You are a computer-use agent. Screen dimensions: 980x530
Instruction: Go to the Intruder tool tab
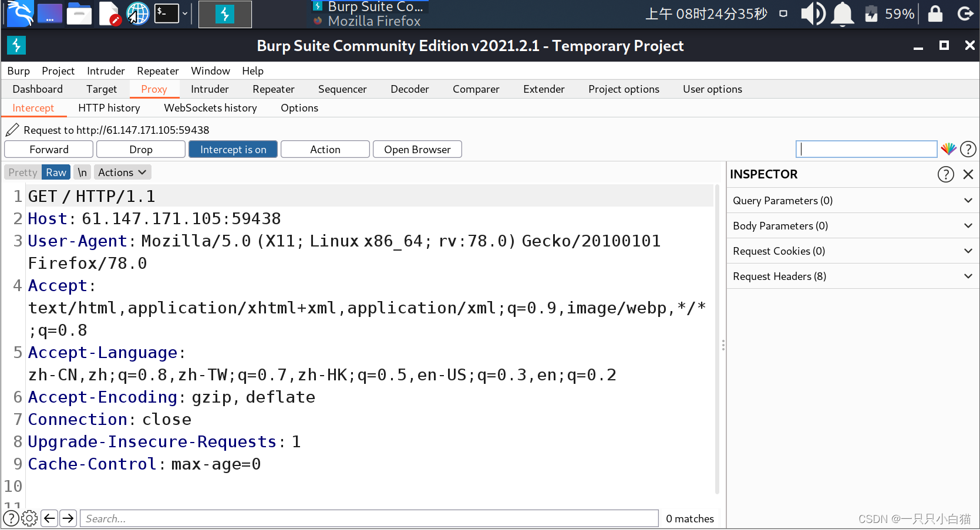pyautogui.click(x=210, y=89)
